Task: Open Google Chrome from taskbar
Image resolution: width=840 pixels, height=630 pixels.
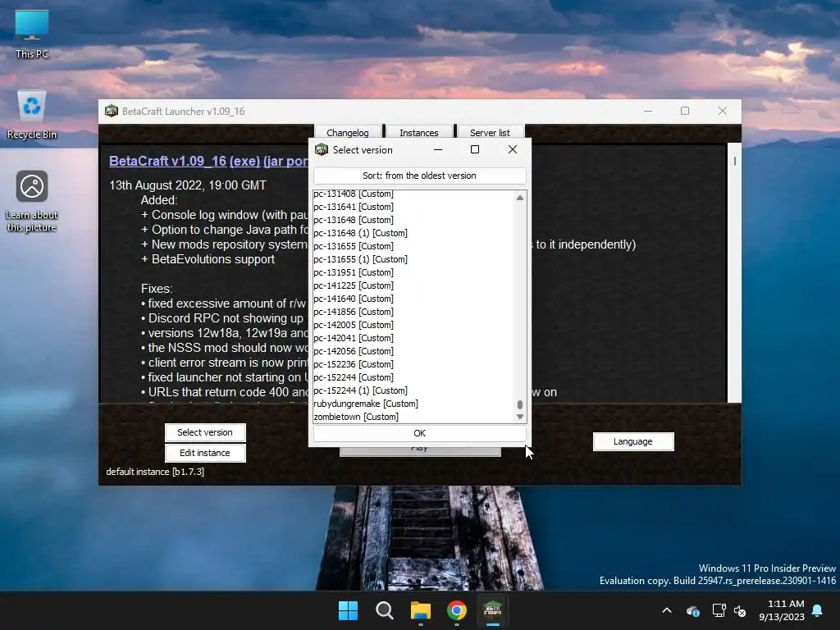Action: point(456,610)
